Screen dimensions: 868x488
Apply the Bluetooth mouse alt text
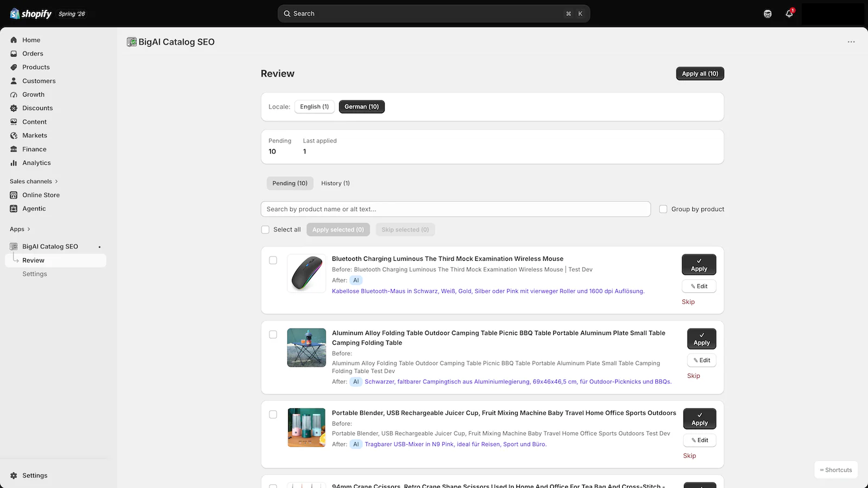(x=699, y=265)
